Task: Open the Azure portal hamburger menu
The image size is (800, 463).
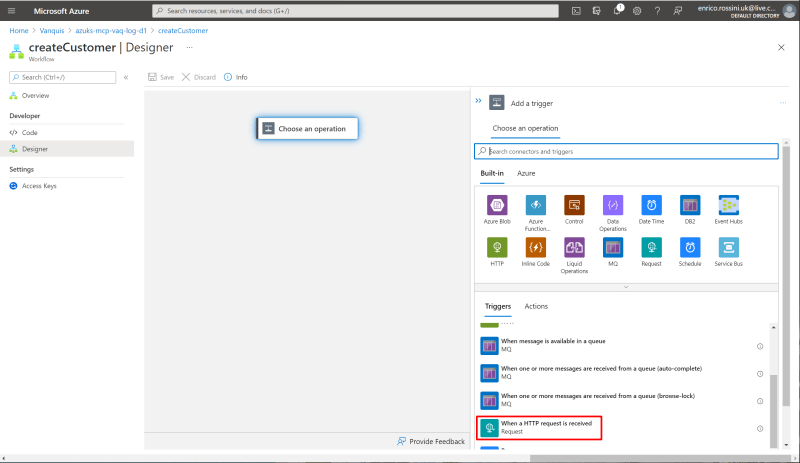Action: coord(11,11)
